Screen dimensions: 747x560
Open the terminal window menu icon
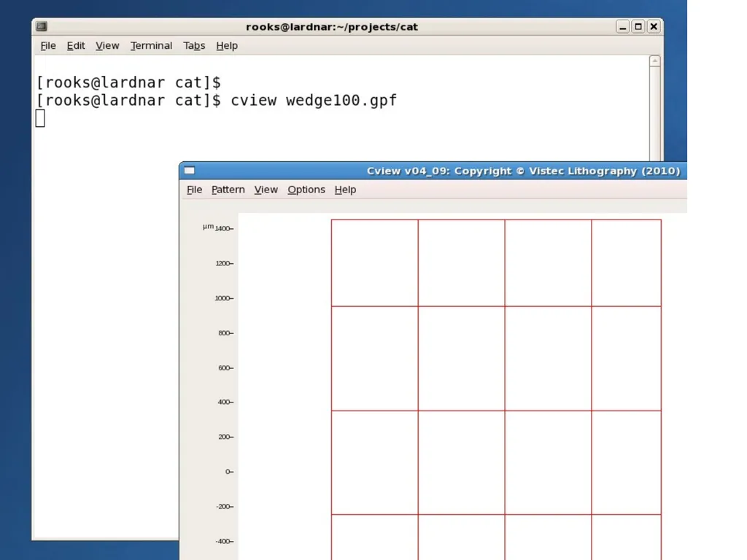42,27
